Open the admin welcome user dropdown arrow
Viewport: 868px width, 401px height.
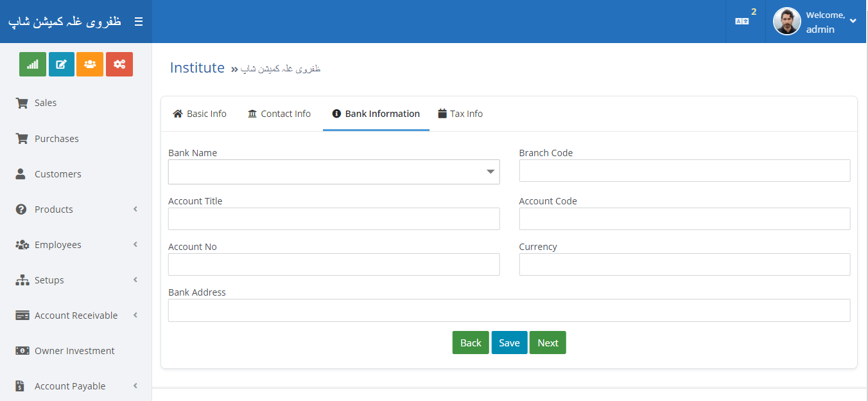pyautogui.click(x=853, y=21)
